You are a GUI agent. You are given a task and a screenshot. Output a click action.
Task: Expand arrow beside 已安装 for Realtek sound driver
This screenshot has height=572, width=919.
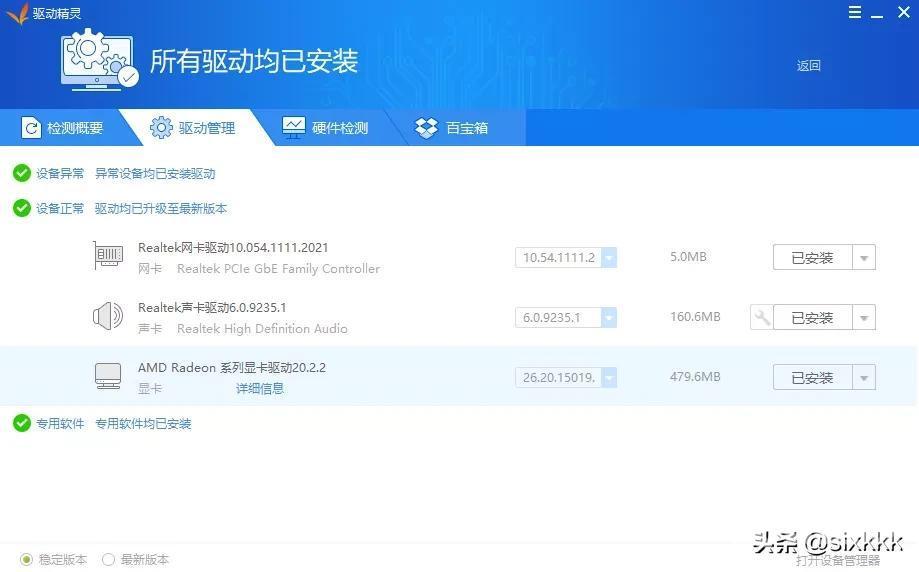pyautogui.click(x=864, y=318)
